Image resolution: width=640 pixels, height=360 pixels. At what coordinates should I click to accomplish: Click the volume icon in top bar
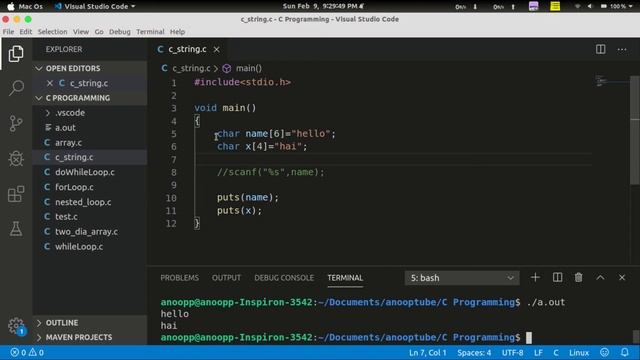[x=589, y=6]
